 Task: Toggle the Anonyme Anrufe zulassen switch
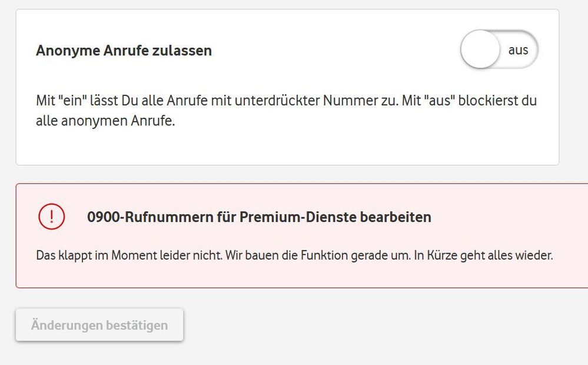click(499, 50)
